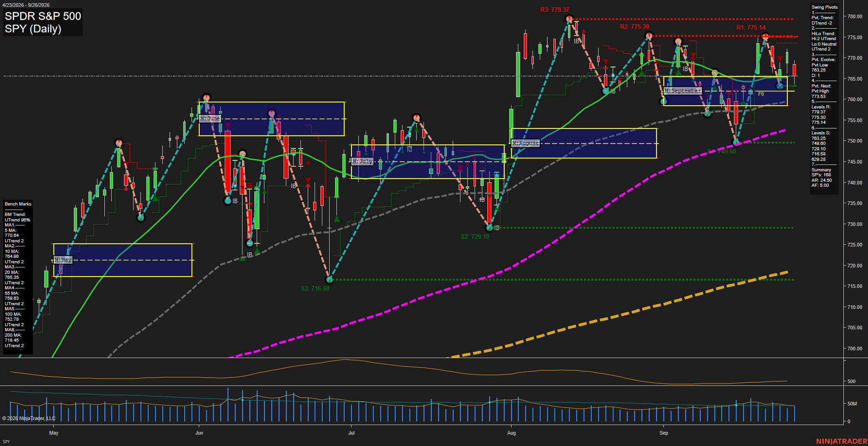Click the Swing Pivots panel heading

point(824,7)
